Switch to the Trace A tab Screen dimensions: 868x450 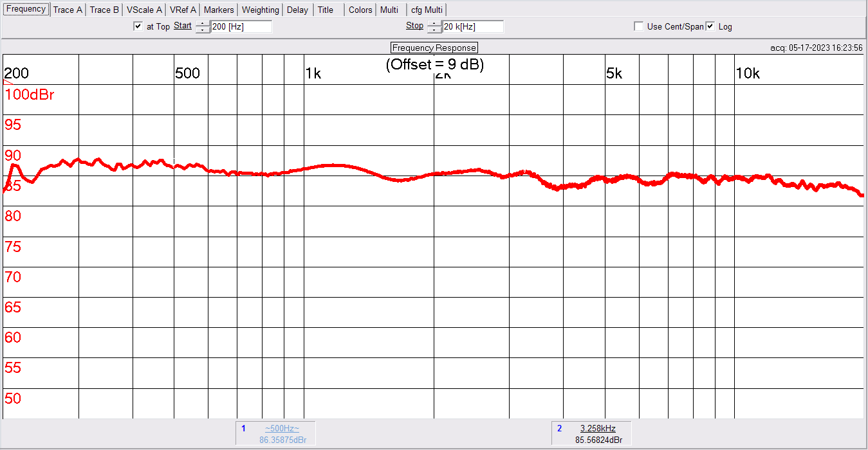click(x=68, y=10)
